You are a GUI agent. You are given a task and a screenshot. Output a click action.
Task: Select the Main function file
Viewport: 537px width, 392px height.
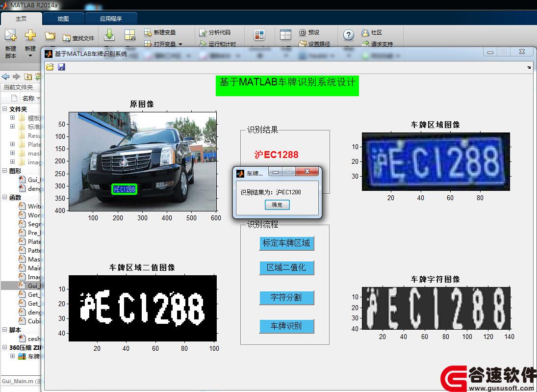pyautogui.click(x=30, y=268)
